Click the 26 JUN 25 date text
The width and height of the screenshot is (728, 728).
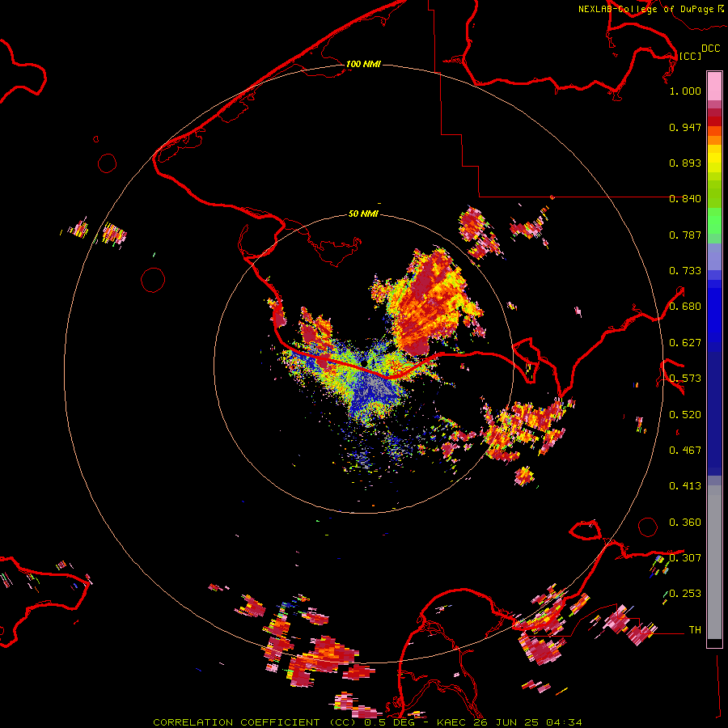point(506,722)
